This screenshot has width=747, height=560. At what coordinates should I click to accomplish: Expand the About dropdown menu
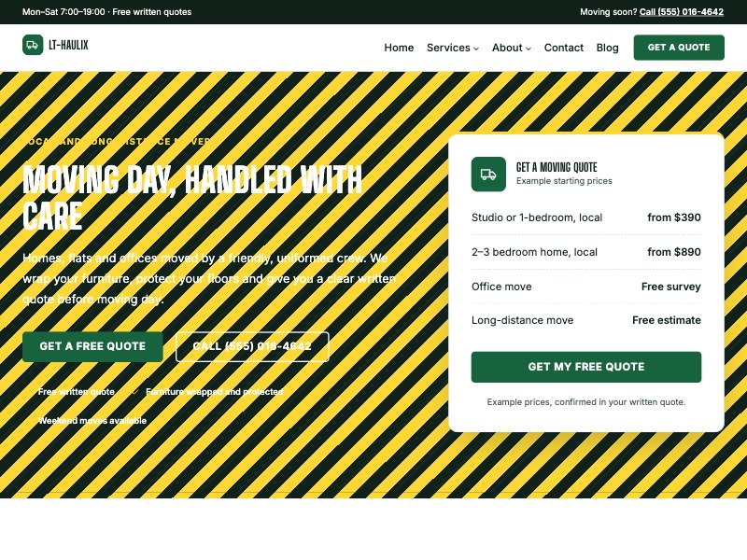pos(511,48)
